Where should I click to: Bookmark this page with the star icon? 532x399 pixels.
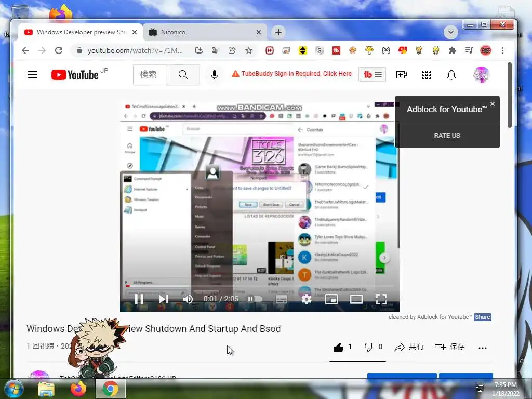pyautogui.click(x=249, y=50)
